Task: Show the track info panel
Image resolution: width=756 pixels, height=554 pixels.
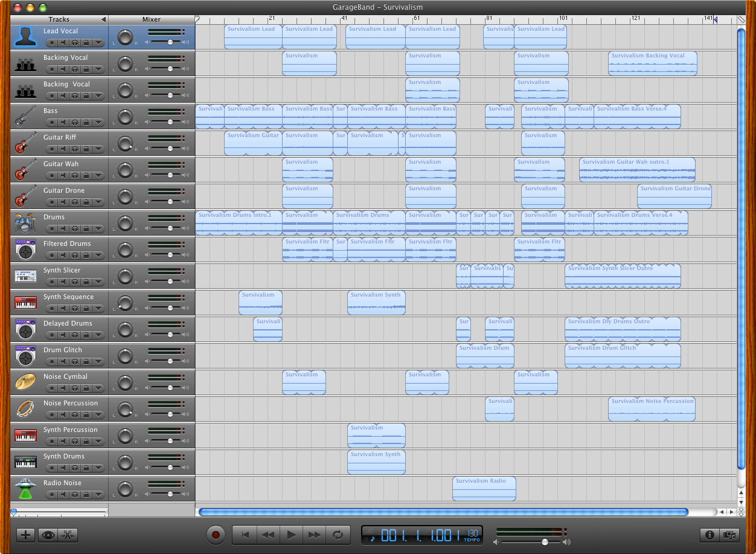Action: point(710,535)
